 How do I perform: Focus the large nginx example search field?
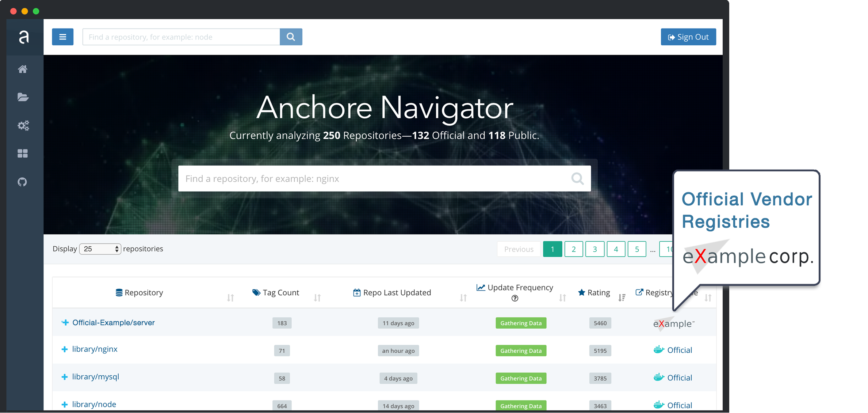pyautogui.click(x=385, y=178)
